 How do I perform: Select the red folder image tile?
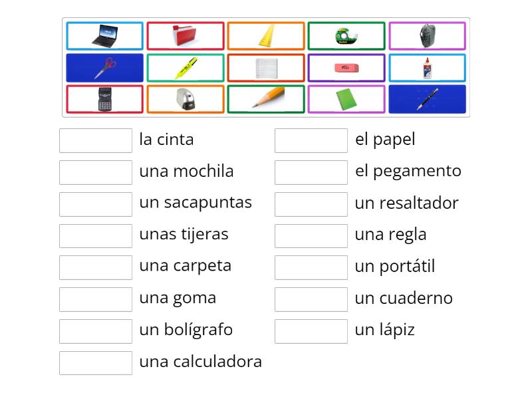(185, 36)
